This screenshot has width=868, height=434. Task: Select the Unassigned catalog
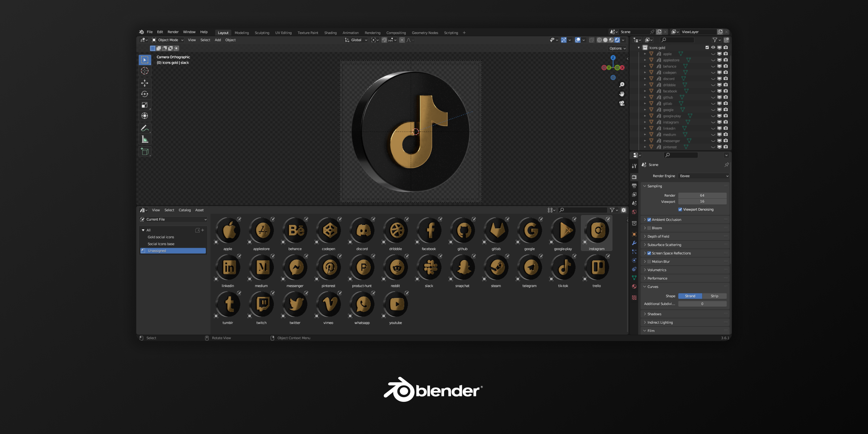(173, 251)
